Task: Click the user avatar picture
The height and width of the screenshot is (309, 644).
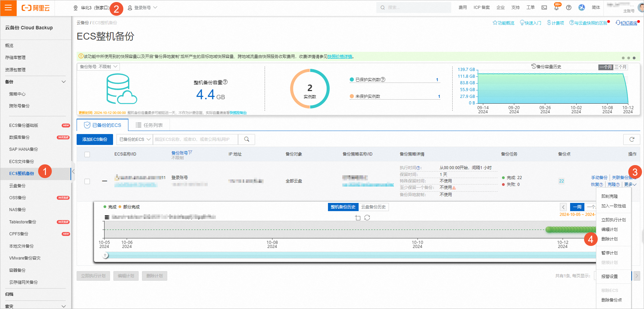Action: click(641, 8)
